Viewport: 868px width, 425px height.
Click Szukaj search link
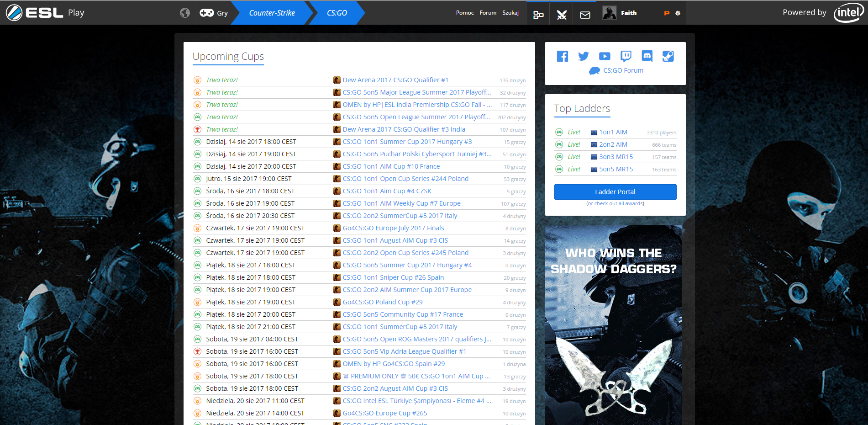510,13
